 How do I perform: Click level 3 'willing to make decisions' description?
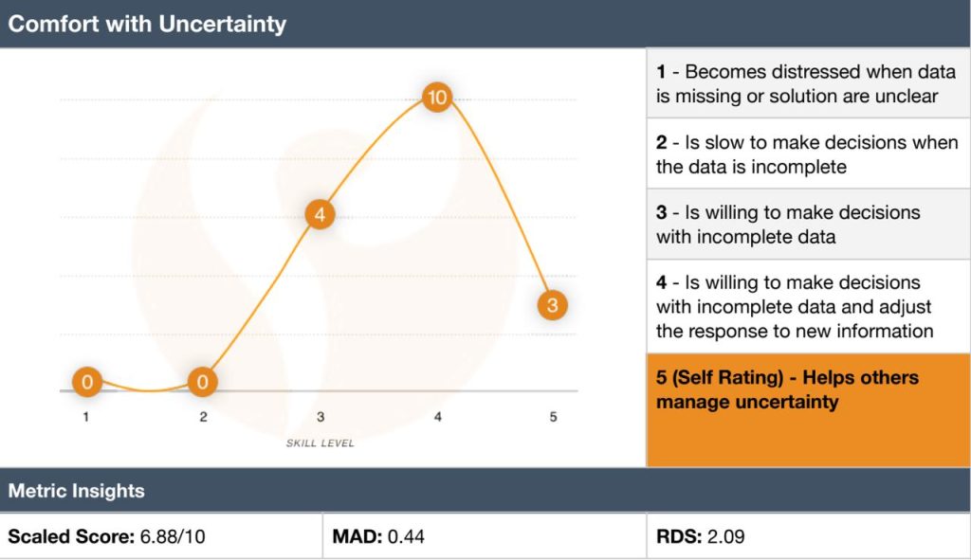[807, 224]
